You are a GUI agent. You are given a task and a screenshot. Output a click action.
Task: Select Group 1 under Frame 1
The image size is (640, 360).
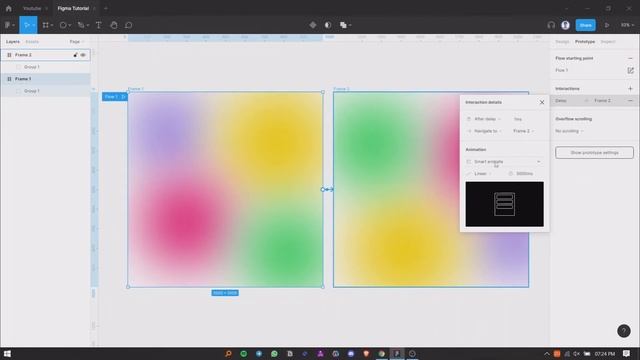[x=31, y=91]
